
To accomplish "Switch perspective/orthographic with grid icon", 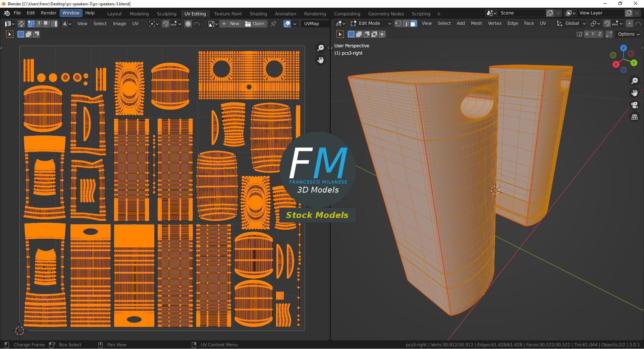I will [x=634, y=117].
